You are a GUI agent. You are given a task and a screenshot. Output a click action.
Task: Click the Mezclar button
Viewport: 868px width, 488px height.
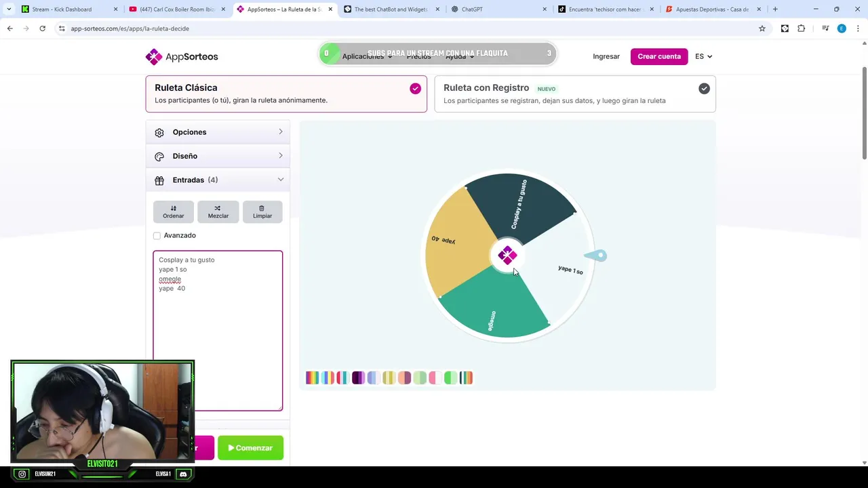[x=218, y=211]
